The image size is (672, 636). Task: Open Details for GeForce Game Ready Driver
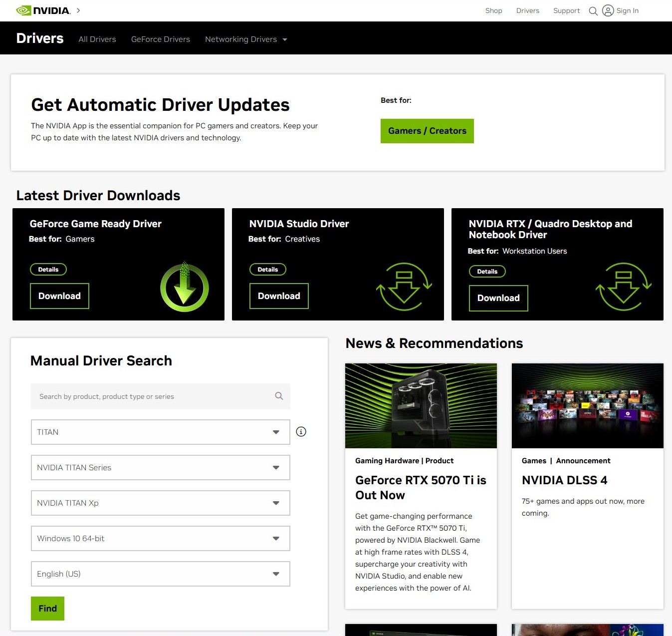tap(48, 270)
